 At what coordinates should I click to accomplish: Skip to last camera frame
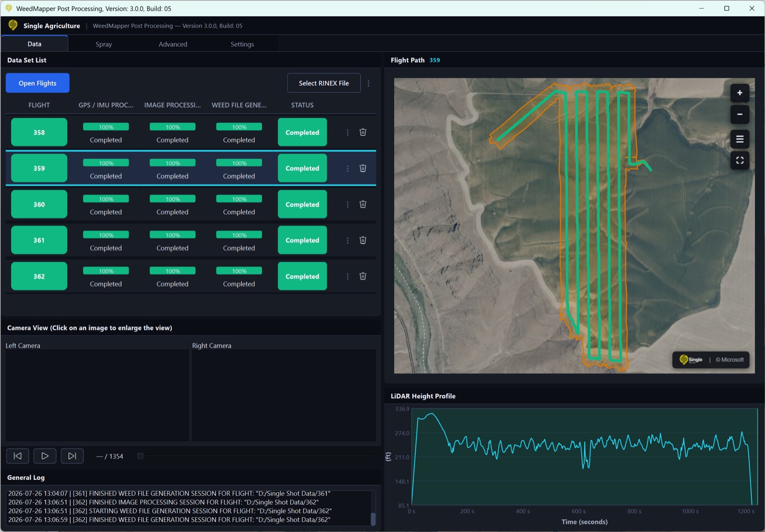coord(72,456)
